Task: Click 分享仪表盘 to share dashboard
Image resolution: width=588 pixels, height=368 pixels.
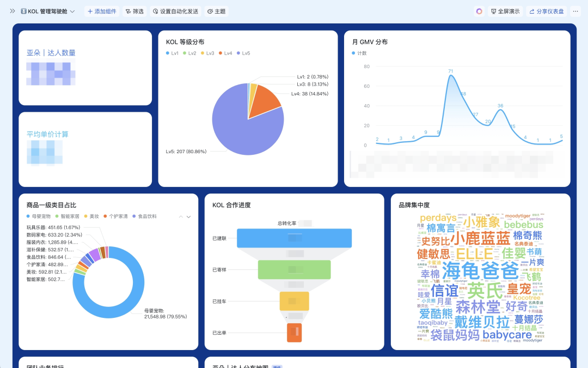Action: point(547,11)
